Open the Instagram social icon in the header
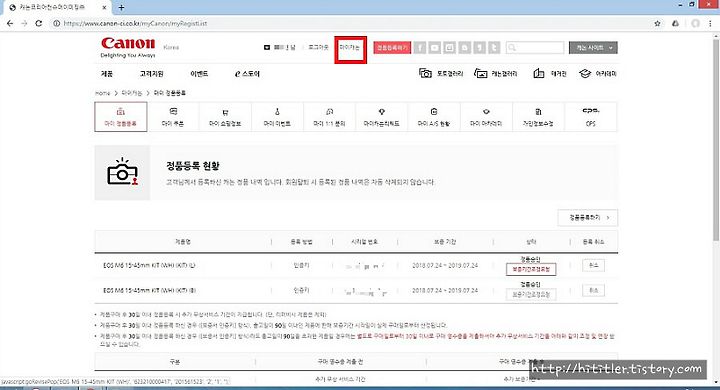Viewport: 720px width, 390px height. click(450, 47)
